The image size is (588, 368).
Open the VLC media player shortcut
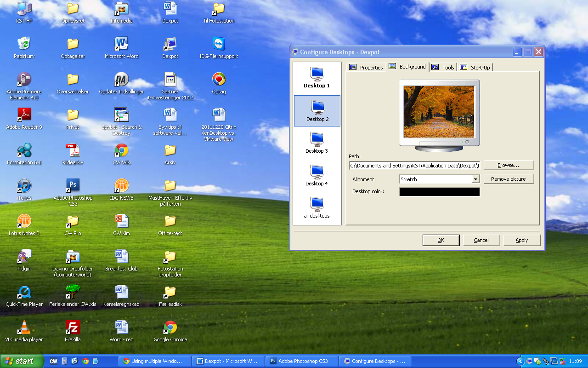coord(24,328)
